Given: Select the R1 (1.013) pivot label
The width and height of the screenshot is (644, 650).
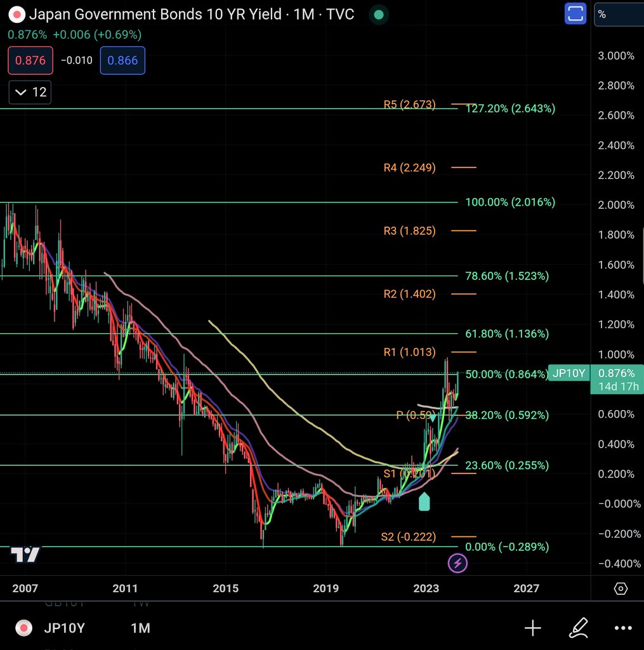Looking at the screenshot, I should (x=409, y=352).
